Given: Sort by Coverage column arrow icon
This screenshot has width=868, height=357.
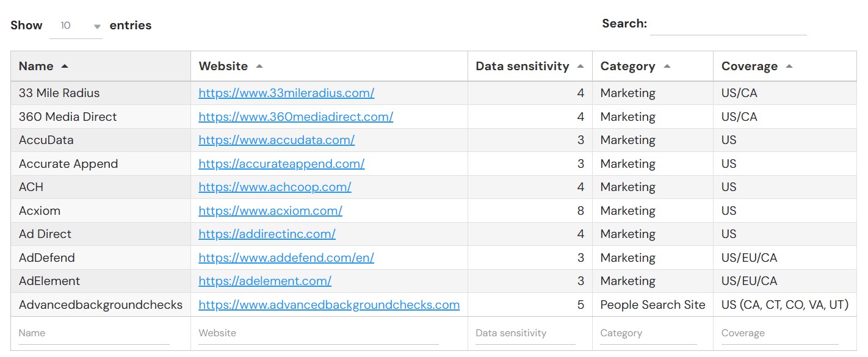Looking at the screenshot, I should point(789,66).
